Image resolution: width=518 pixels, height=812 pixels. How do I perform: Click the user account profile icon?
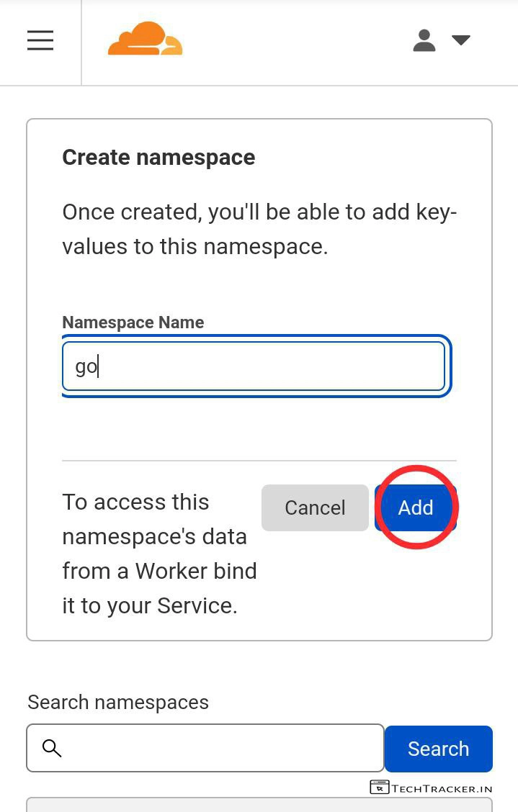coord(424,40)
